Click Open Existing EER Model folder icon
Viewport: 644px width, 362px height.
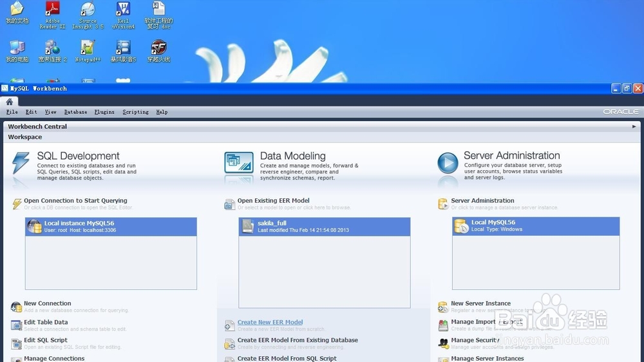[230, 204]
